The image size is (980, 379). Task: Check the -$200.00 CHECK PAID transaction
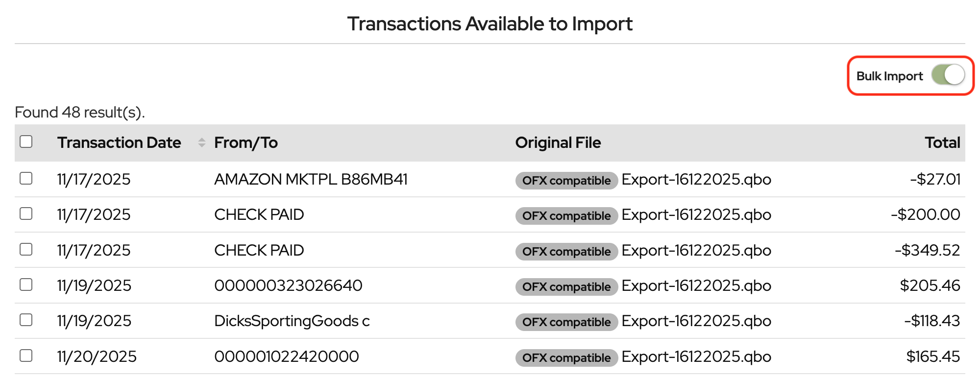click(26, 214)
